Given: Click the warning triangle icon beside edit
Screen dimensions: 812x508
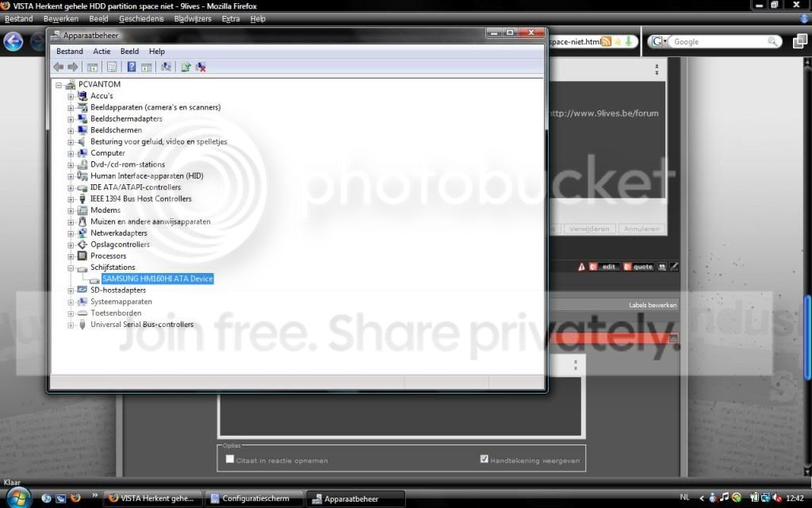Looking at the screenshot, I should tap(581, 267).
